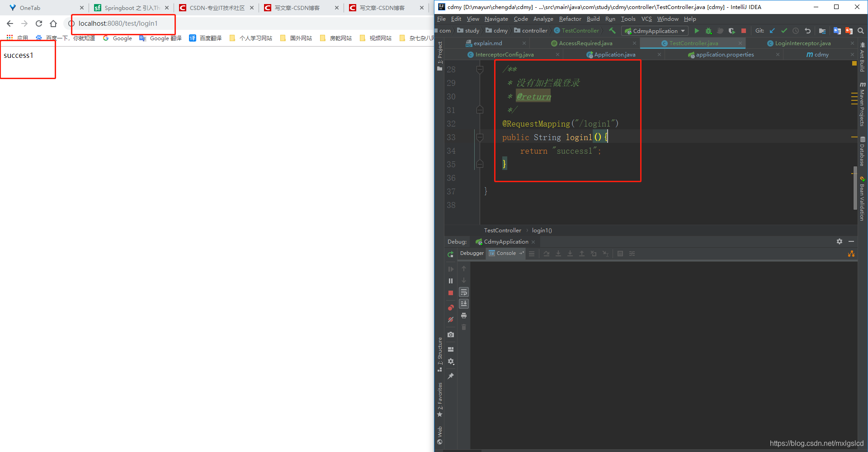Click Git revert arrow icon
The width and height of the screenshot is (868, 452).
(807, 31)
